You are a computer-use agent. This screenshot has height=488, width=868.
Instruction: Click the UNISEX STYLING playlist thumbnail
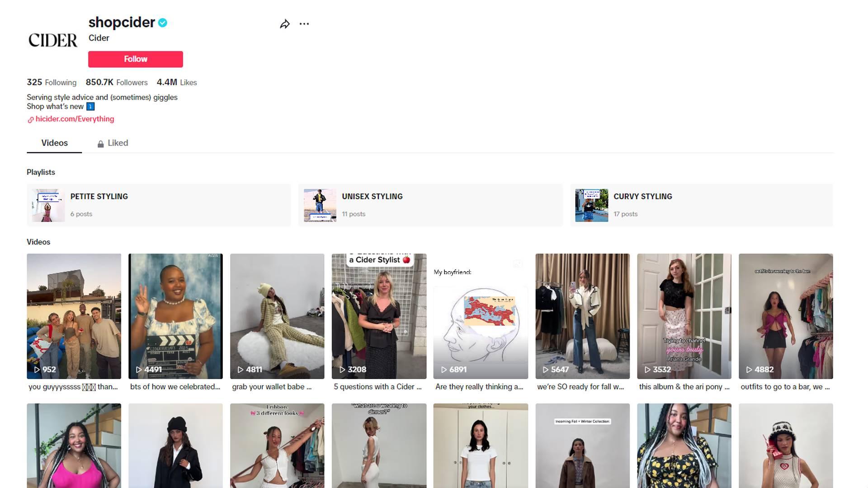pyautogui.click(x=320, y=205)
